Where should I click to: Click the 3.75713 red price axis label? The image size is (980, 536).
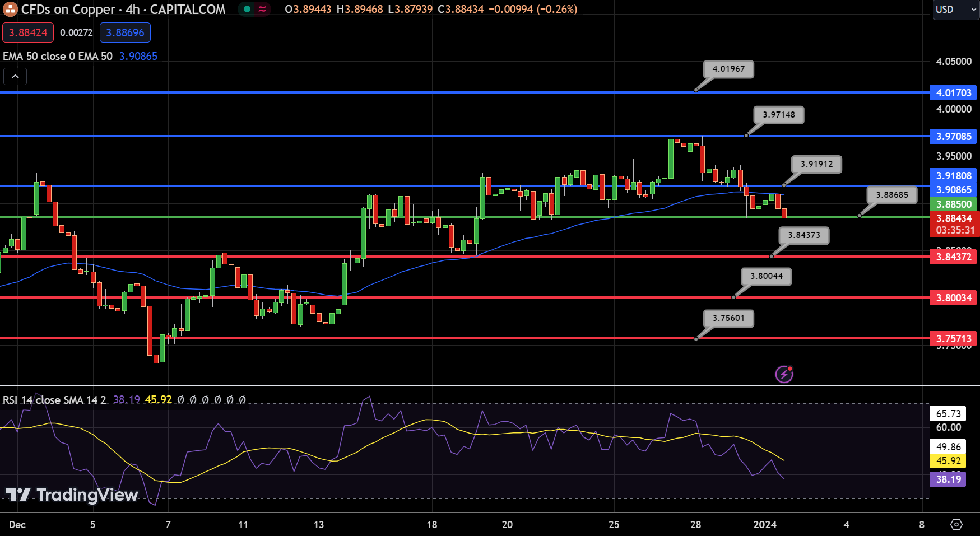[954, 339]
